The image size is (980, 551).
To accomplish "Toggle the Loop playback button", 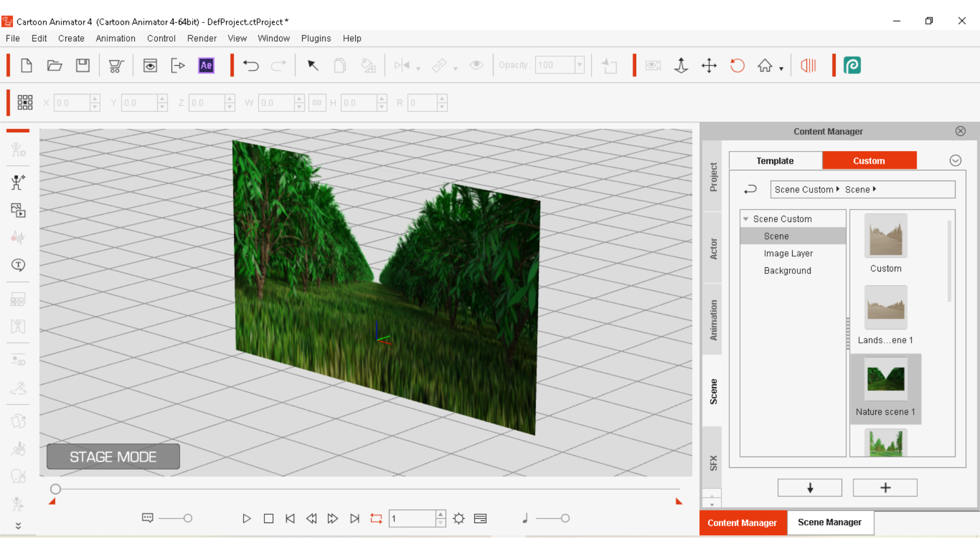I will click(x=376, y=518).
